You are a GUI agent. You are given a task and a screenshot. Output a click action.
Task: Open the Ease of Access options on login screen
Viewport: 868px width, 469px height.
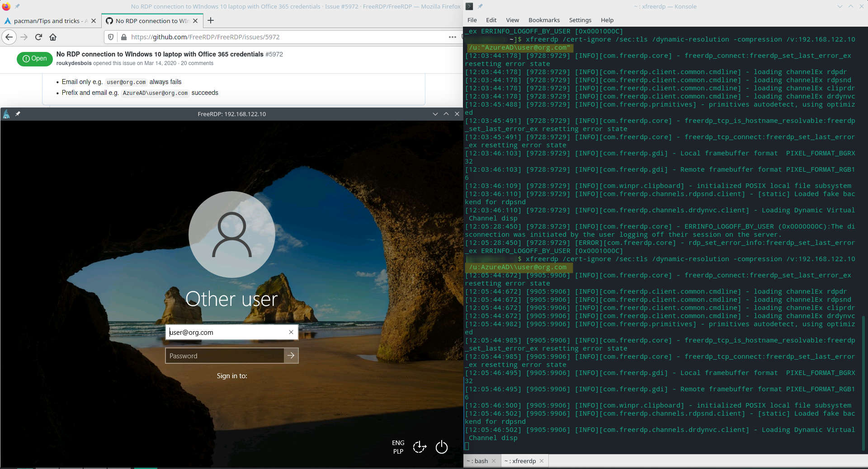point(420,447)
